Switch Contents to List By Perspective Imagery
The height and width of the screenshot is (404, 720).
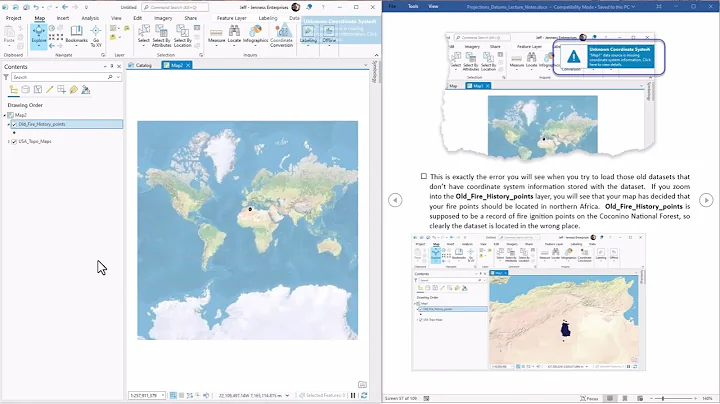click(x=85, y=90)
